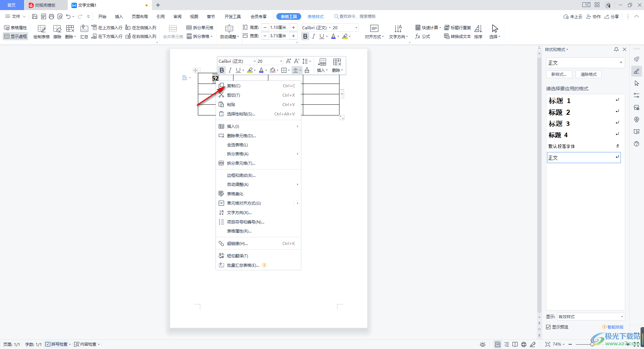Open floating toolbar font size dropdown
Screen dimensions: 644x349
281,61
